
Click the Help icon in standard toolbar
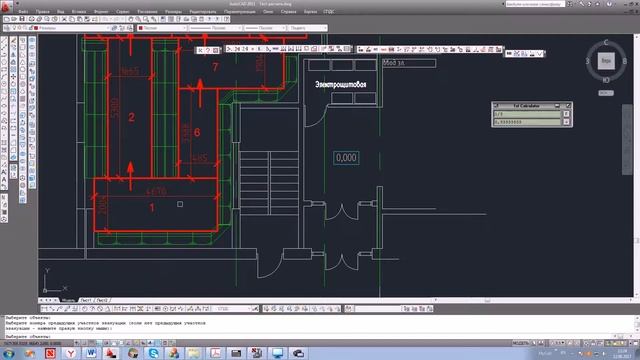point(226,19)
